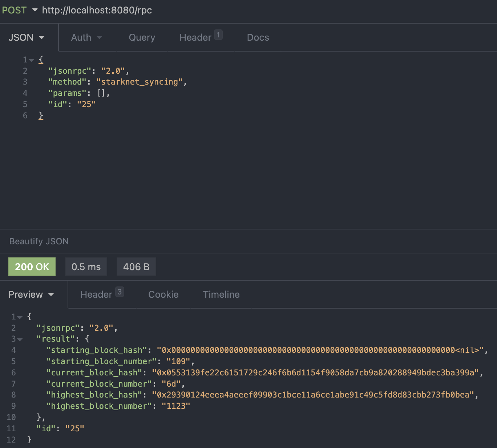Click the "jsonrpc" key in response
This screenshot has height=448, width=497.
pyautogui.click(x=58, y=328)
